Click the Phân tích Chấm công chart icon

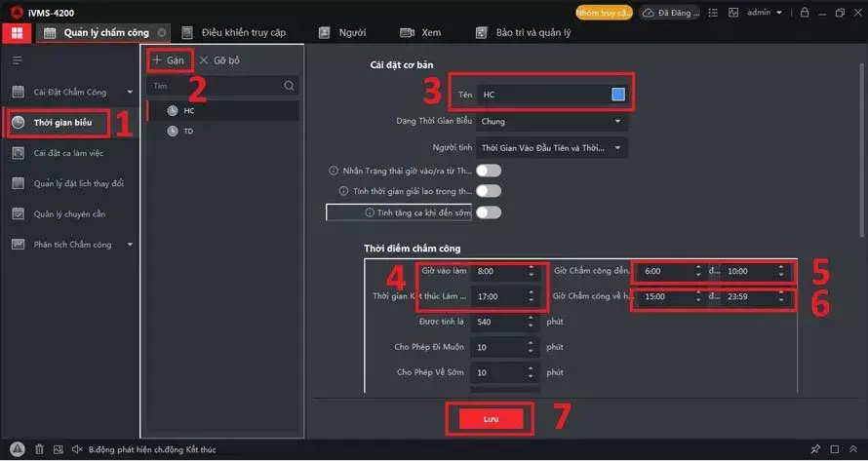click(x=19, y=244)
